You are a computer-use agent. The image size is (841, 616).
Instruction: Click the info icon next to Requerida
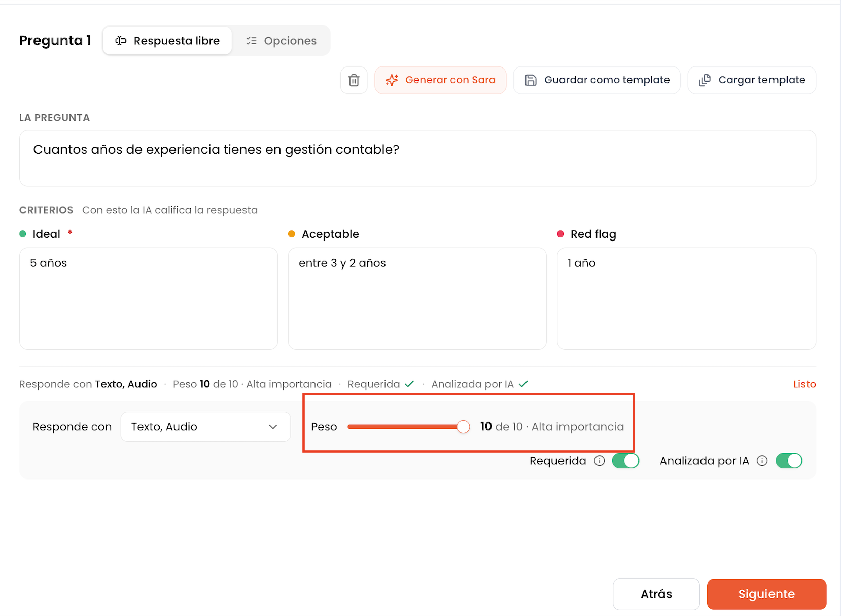[600, 461]
